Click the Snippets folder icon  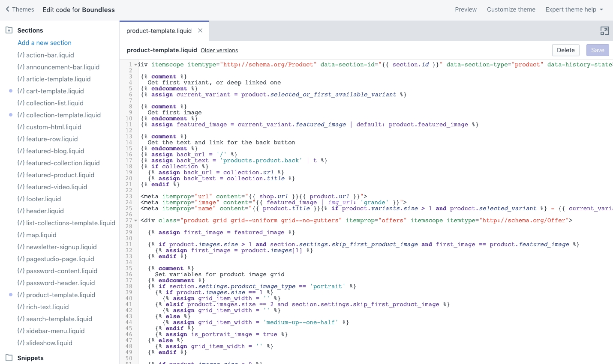click(x=9, y=358)
